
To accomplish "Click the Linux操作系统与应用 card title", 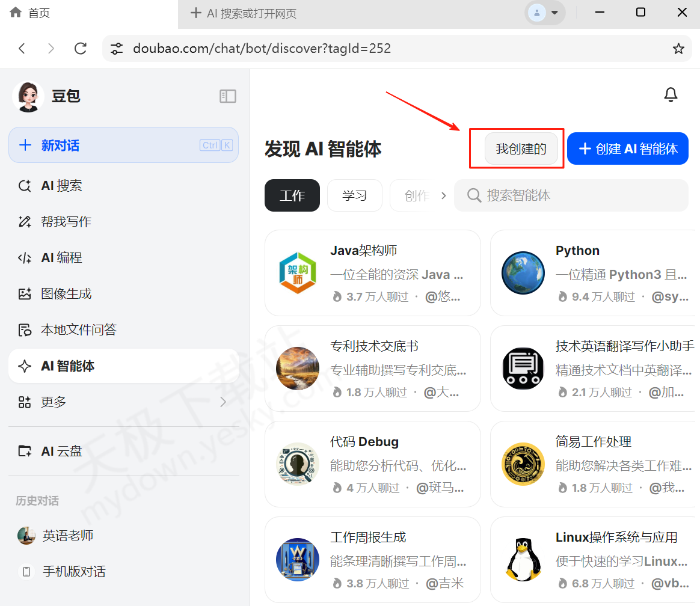I will [x=616, y=537].
